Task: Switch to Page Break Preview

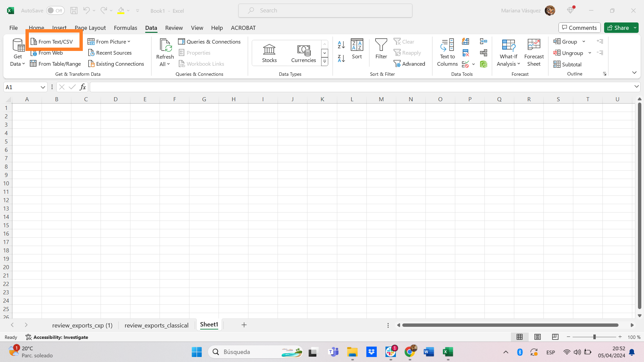Action: pos(555,337)
